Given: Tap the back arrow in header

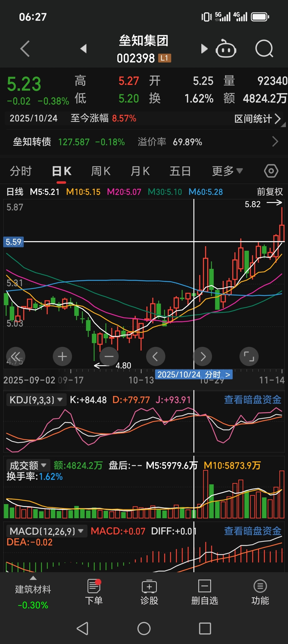Looking at the screenshot, I should coord(25,49).
